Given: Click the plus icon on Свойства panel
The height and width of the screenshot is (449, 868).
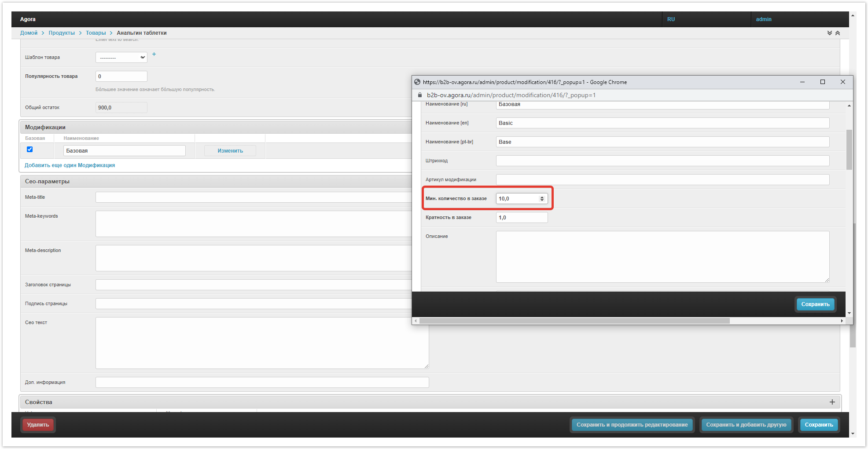Looking at the screenshot, I should point(832,402).
